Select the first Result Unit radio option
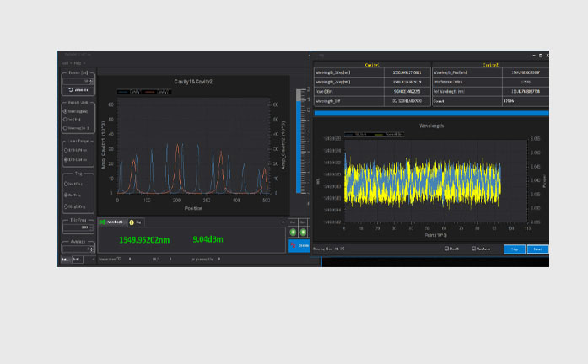Image resolution: width=588 pixels, height=364 pixels. [65, 111]
